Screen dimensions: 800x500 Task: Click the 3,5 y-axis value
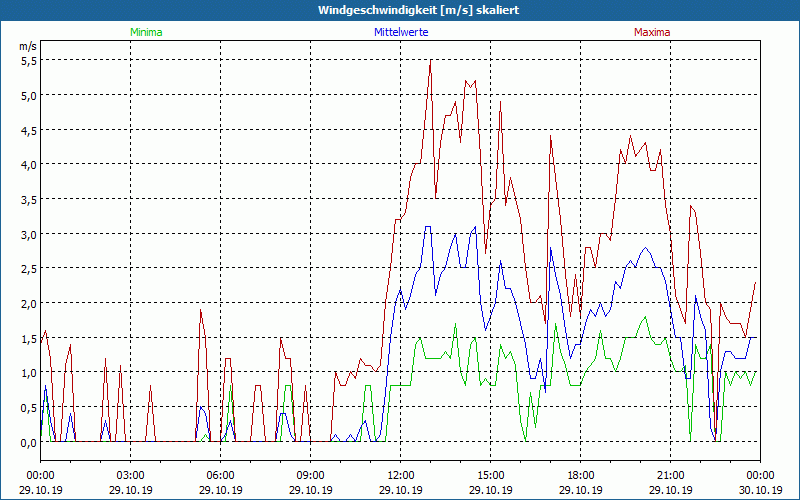tap(29, 199)
